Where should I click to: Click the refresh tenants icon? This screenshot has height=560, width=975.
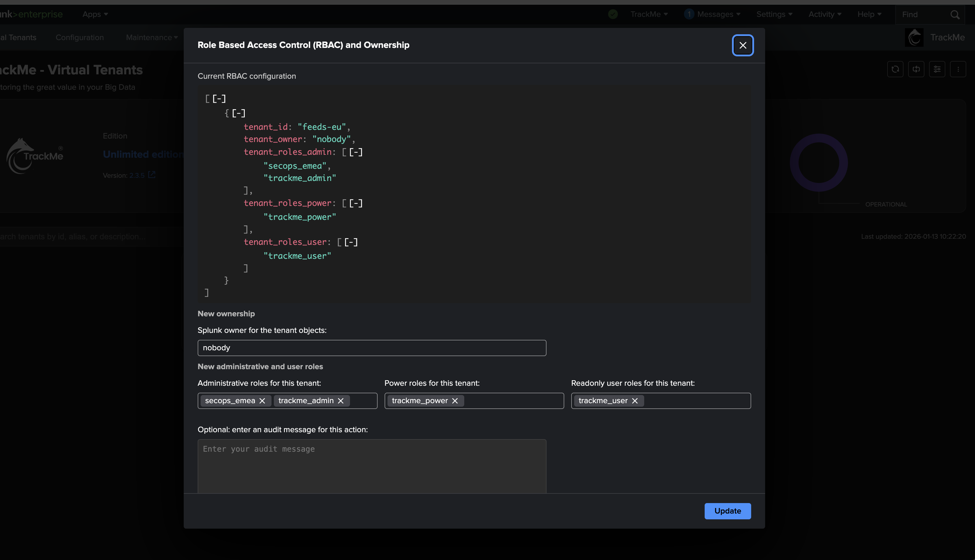895,69
